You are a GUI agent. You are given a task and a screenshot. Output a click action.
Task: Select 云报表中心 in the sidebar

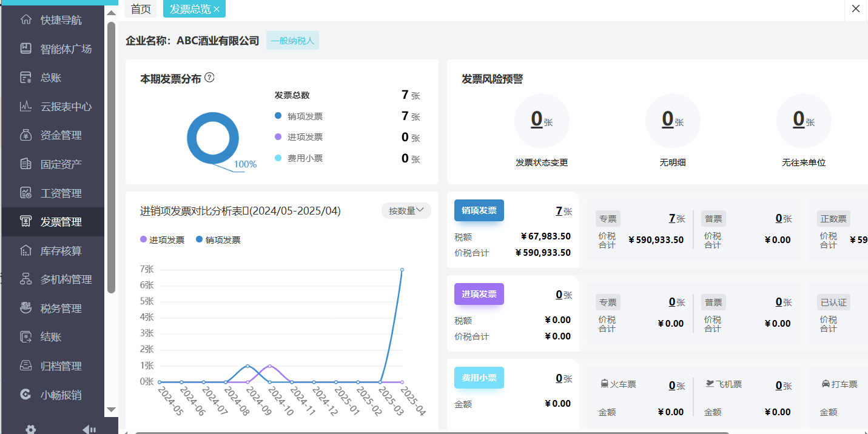tap(53, 106)
